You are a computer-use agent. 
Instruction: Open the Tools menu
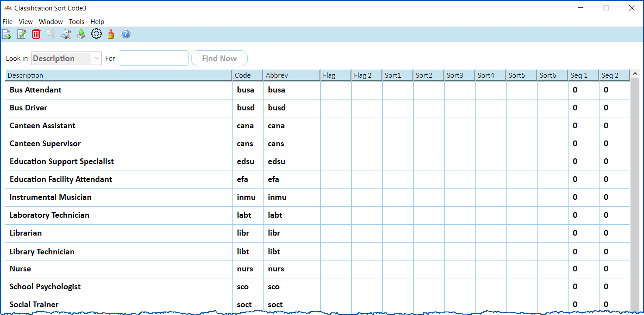coord(76,21)
